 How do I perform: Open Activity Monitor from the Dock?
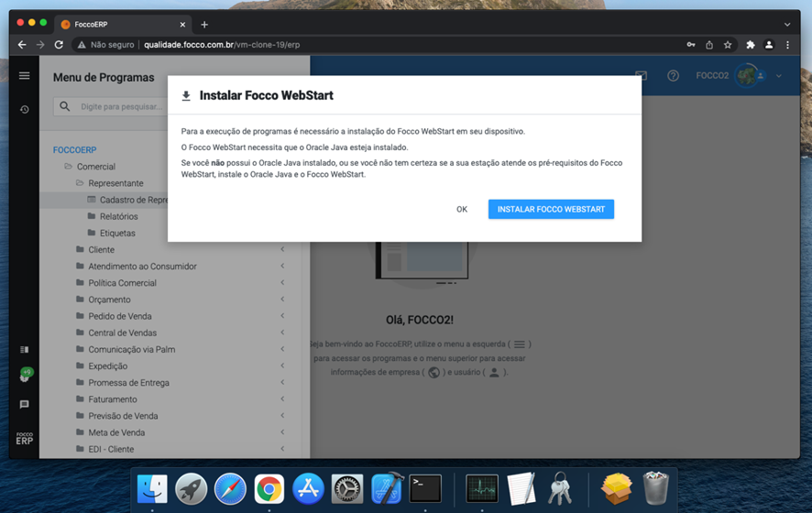(482, 488)
